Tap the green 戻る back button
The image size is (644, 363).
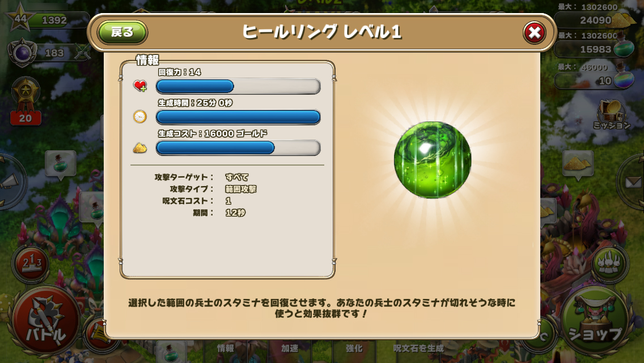click(122, 32)
